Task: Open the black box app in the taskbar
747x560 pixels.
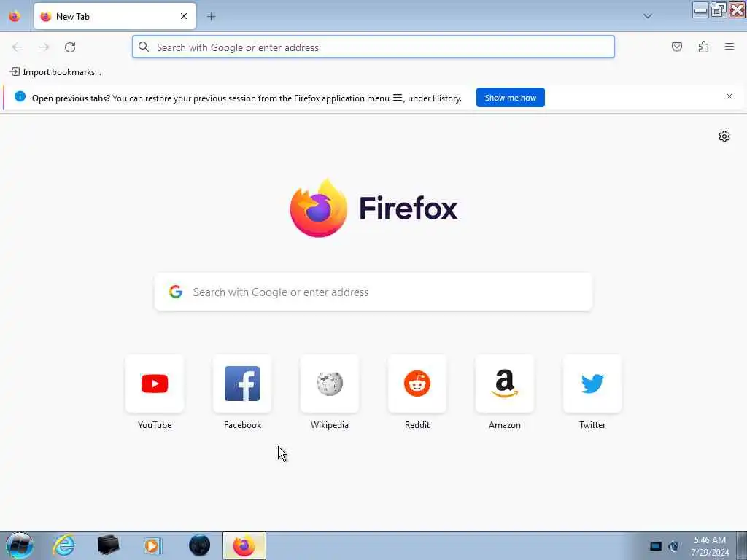Action: 108,545
